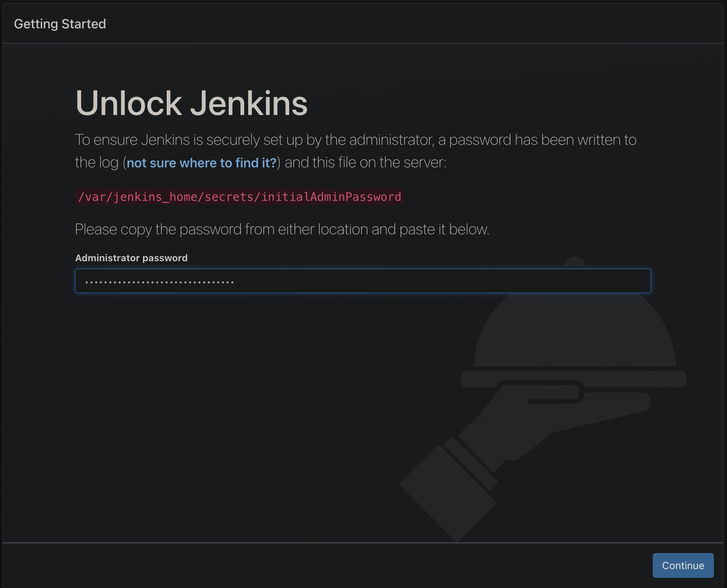Click the Administrator password label
Viewport: 727px width, 588px height.
131,258
